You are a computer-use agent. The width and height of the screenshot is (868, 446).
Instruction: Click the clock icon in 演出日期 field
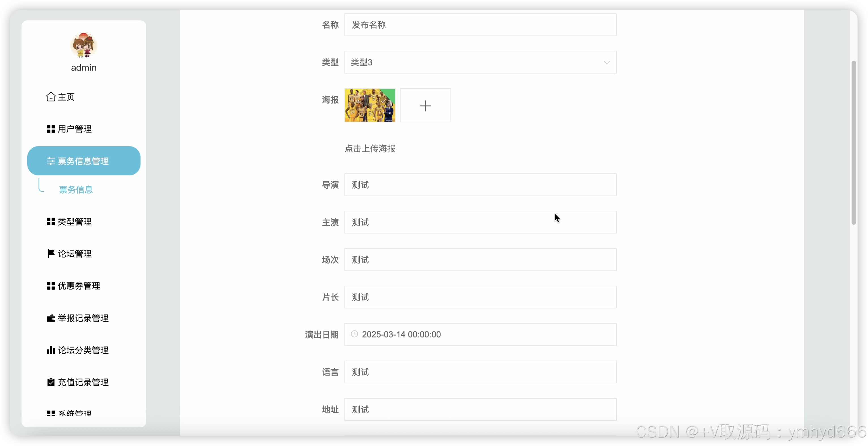click(x=354, y=334)
